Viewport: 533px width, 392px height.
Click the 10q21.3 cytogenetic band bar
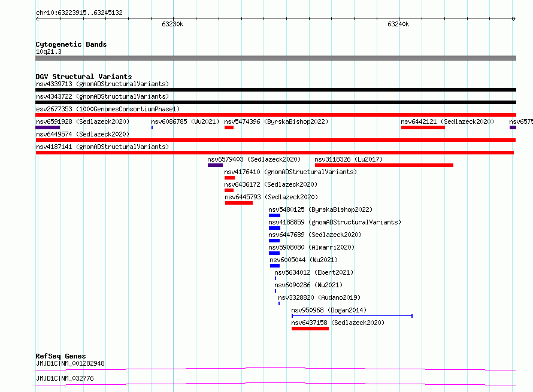point(275,58)
